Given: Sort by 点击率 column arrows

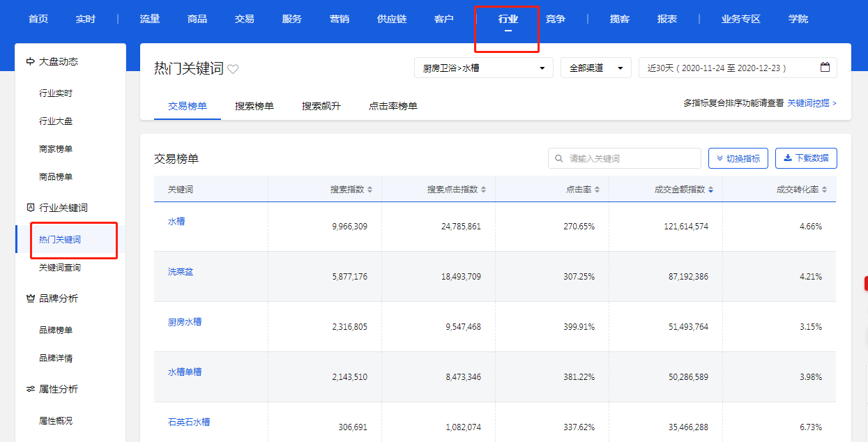Looking at the screenshot, I should 597,190.
